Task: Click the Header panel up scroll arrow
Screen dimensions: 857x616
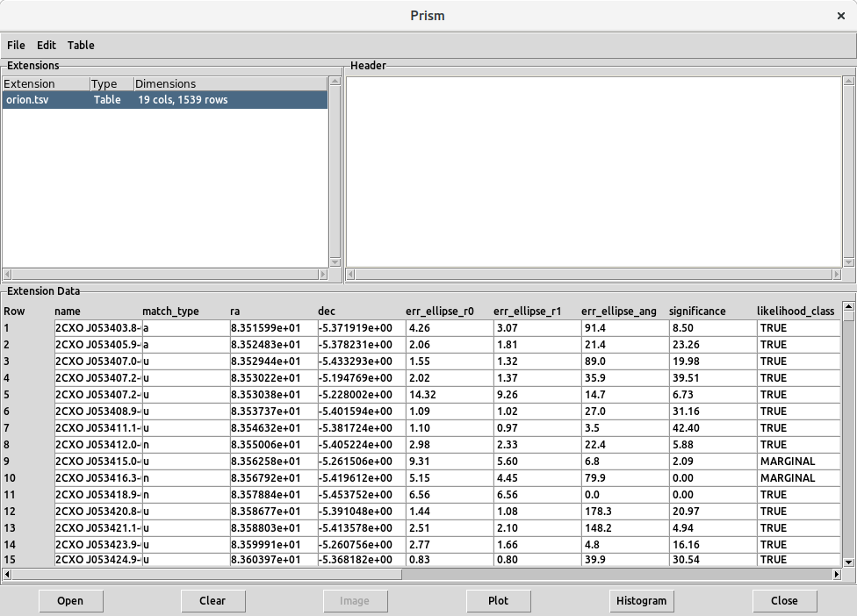Action: pyautogui.click(x=848, y=82)
